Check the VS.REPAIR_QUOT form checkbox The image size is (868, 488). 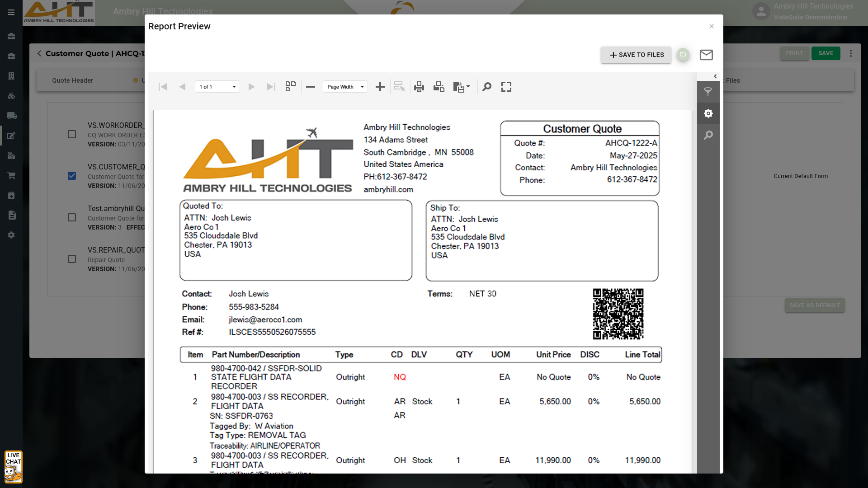(x=72, y=259)
